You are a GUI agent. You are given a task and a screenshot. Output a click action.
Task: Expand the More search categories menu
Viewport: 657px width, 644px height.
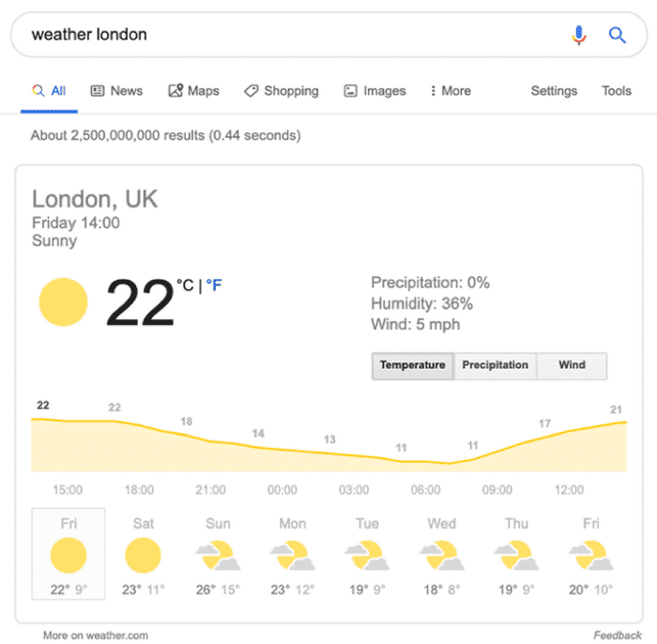click(x=451, y=91)
